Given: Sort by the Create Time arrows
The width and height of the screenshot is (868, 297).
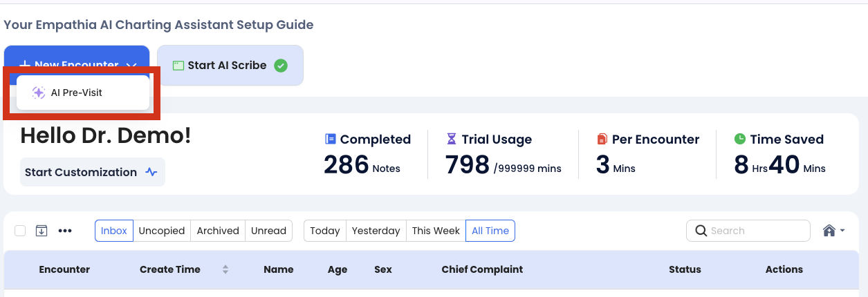Looking at the screenshot, I should (x=225, y=269).
